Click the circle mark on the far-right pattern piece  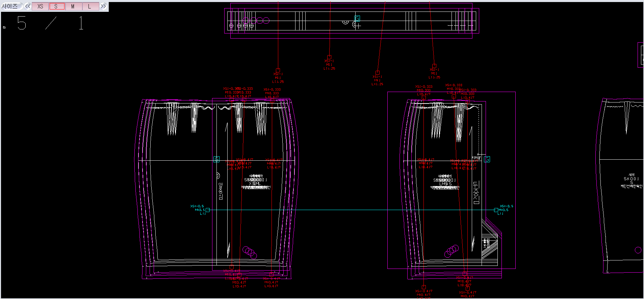(x=638, y=250)
